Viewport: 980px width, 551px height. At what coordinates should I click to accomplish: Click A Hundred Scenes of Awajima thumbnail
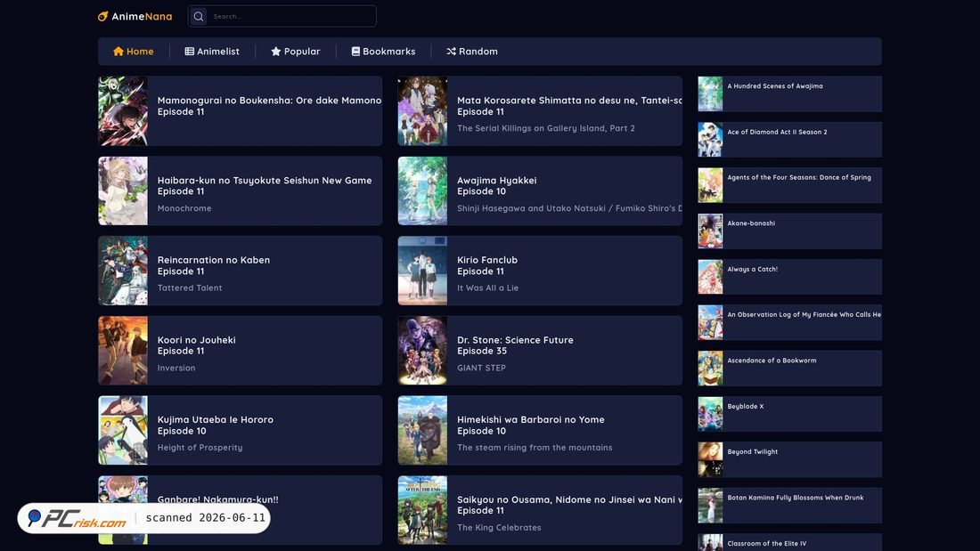(x=710, y=93)
